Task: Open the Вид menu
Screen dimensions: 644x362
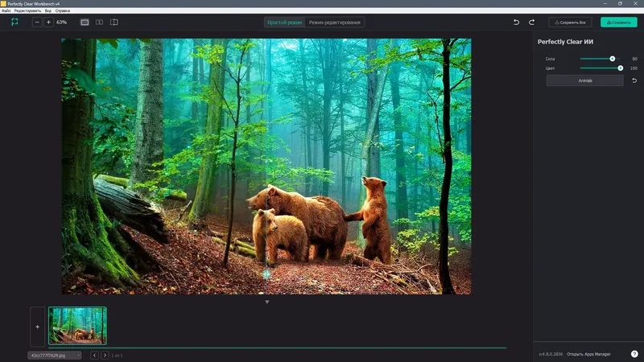Action: (x=48, y=10)
